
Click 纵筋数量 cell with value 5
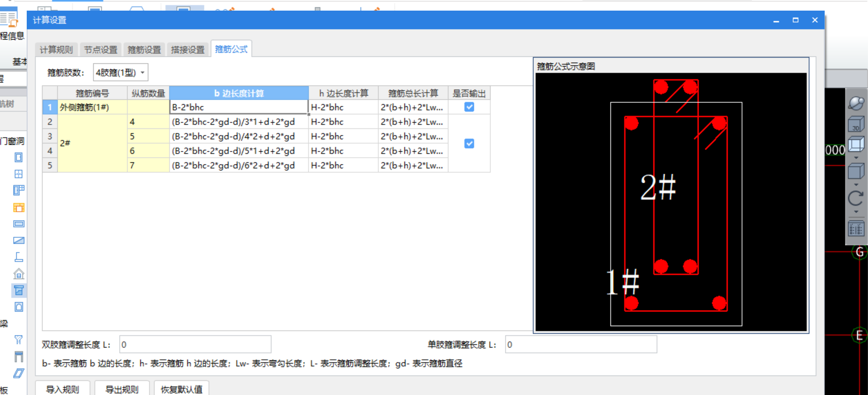coord(148,136)
